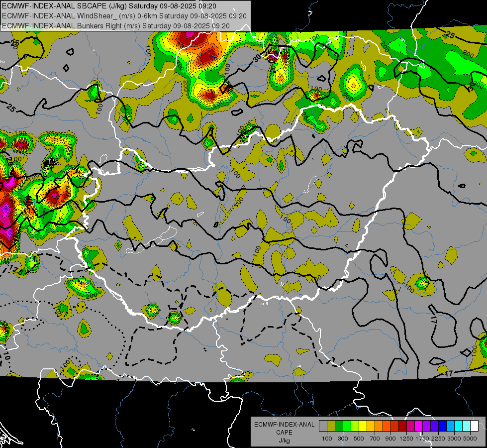Viewport: 487px width, 448px height.
Task: Click the WindShear_ (m/s) 0-6km title line
Action: pos(124,16)
